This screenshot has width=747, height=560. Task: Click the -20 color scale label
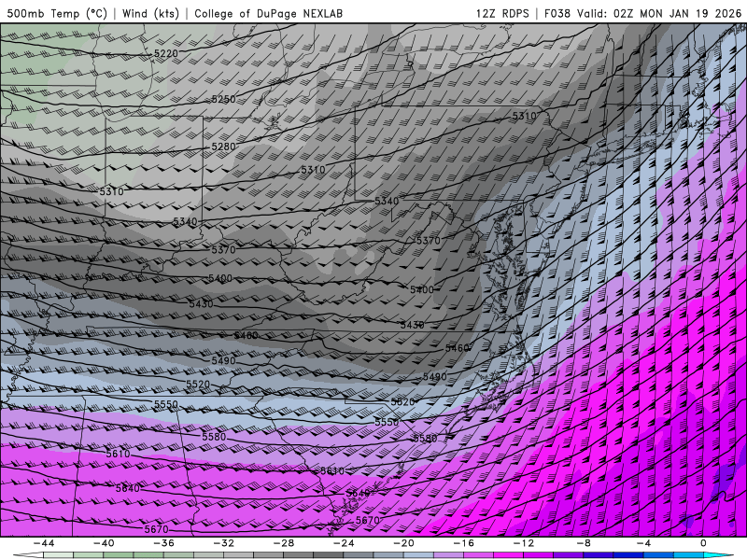pos(403,543)
